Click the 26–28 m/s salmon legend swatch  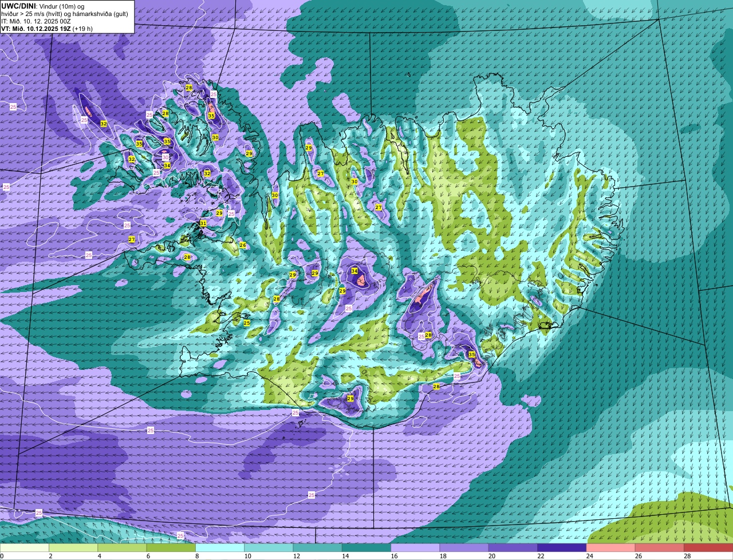coord(660,547)
